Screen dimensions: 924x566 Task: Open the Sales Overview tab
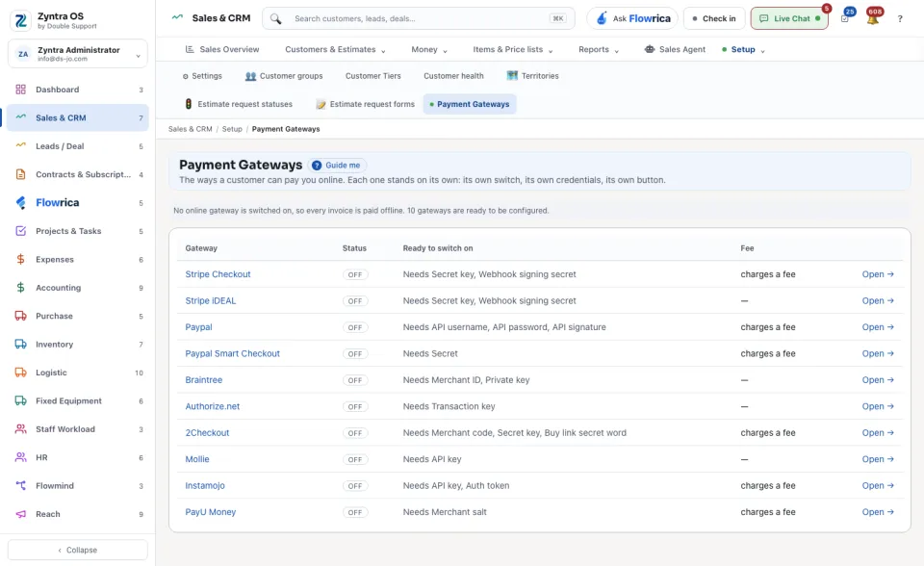tap(222, 49)
